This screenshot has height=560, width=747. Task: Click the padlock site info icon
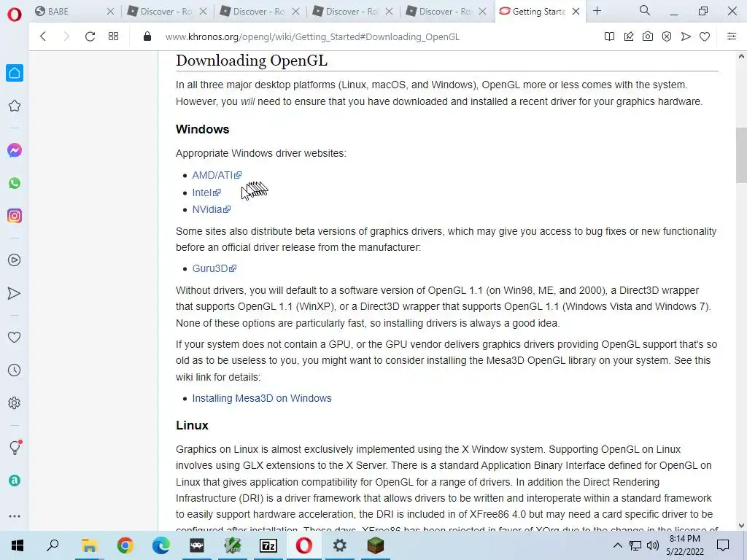147,36
